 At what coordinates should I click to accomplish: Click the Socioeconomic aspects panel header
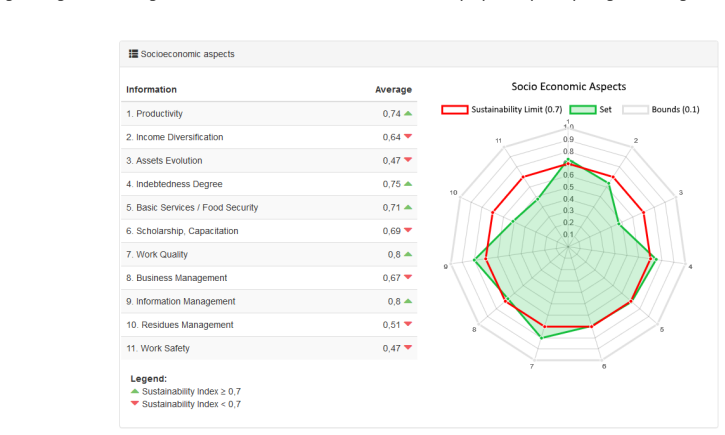point(418,54)
